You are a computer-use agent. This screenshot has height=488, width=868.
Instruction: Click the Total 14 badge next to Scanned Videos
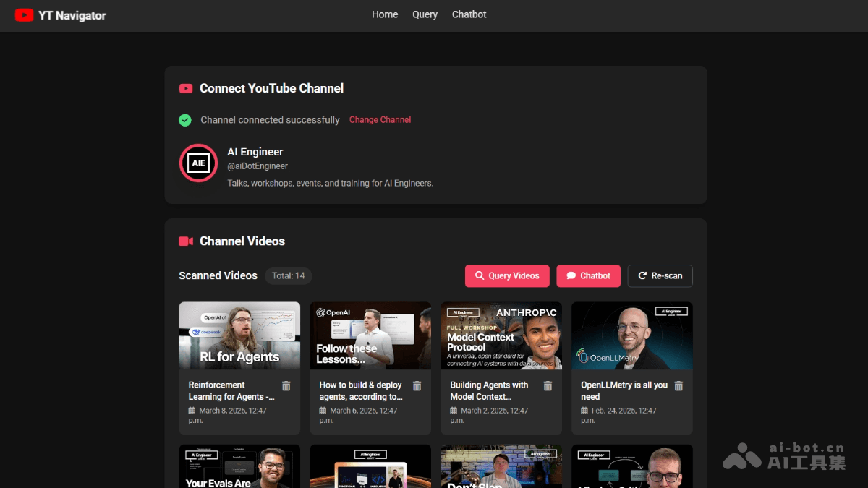coord(288,275)
